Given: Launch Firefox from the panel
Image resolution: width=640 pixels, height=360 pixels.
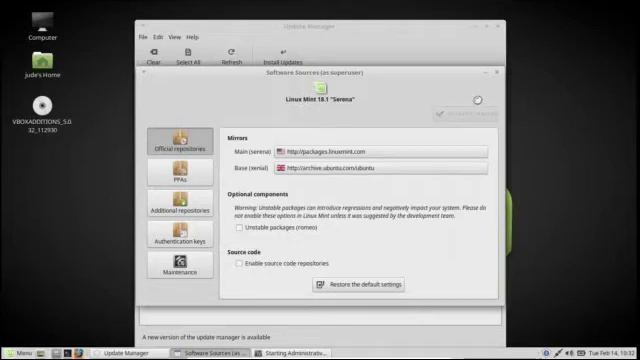Looking at the screenshot, I should pos(78,353).
